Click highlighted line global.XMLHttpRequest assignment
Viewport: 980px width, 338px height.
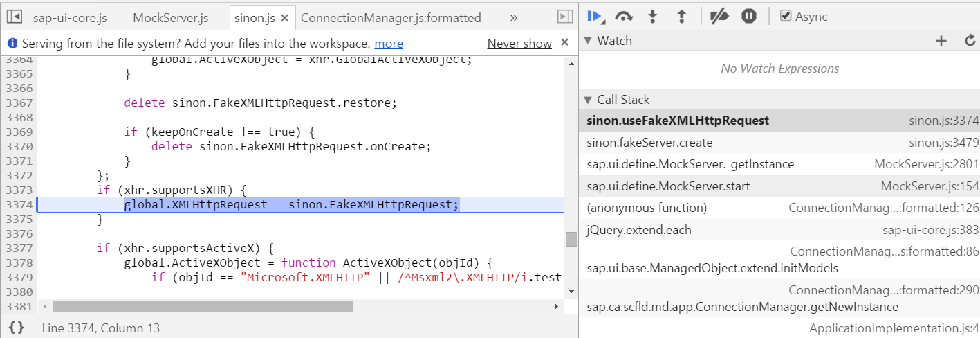point(291,205)
